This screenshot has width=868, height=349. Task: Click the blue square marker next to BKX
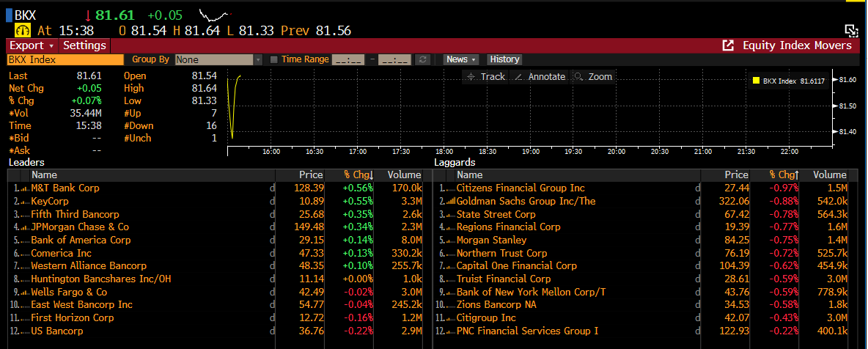tap(9, 15)
